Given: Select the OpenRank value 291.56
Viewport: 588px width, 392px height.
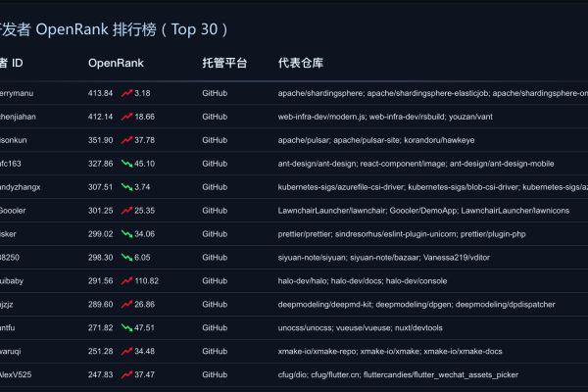Looking at the screenshot, I should coord(100,280).
